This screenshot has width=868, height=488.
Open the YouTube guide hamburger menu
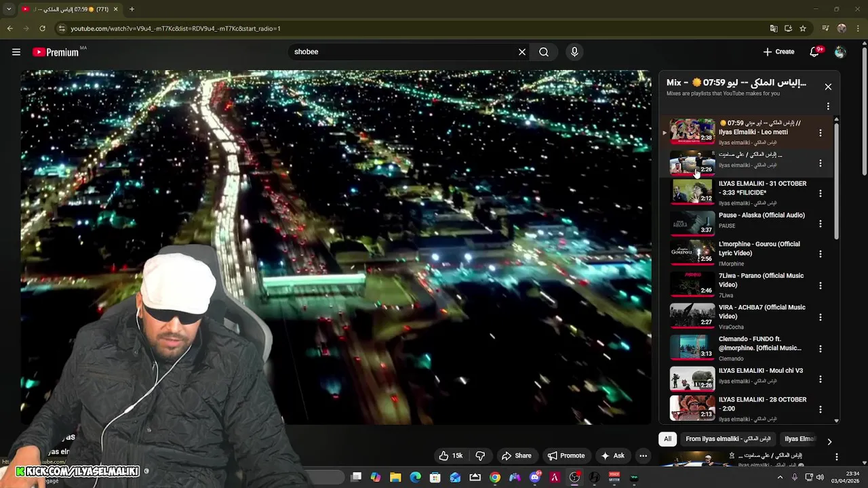point(16,52)
